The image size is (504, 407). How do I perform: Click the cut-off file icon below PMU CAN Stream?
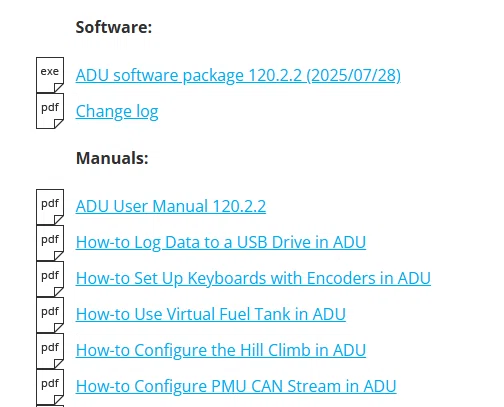50,406
